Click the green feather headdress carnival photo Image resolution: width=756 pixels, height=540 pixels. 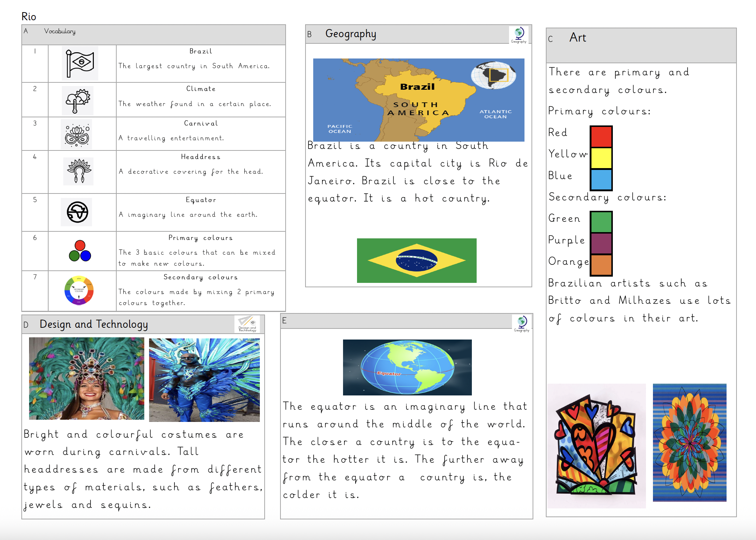pos(86,379)
